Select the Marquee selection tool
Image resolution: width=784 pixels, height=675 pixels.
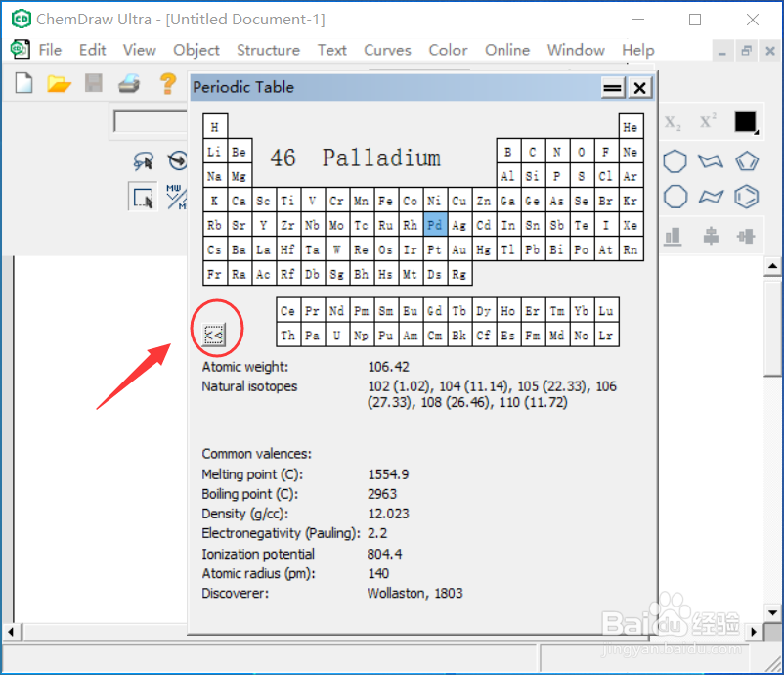[143, 198]
